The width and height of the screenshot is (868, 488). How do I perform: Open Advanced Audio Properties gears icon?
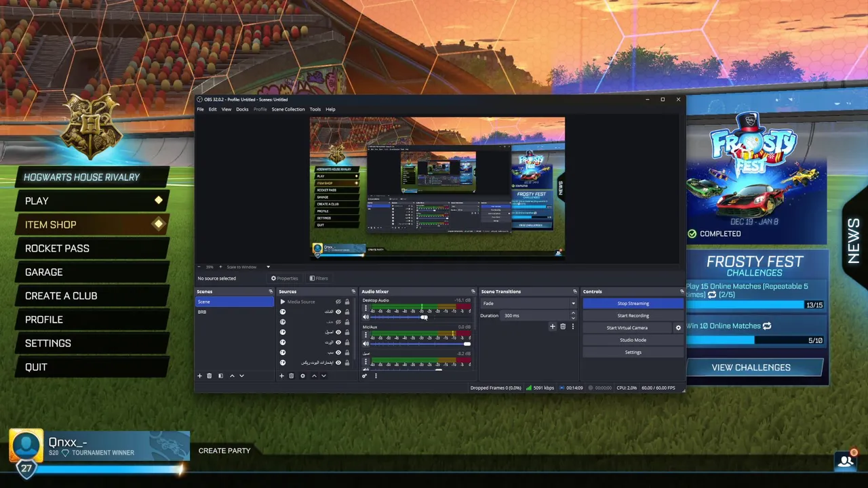pyautogui.click(x=365, y=375)
